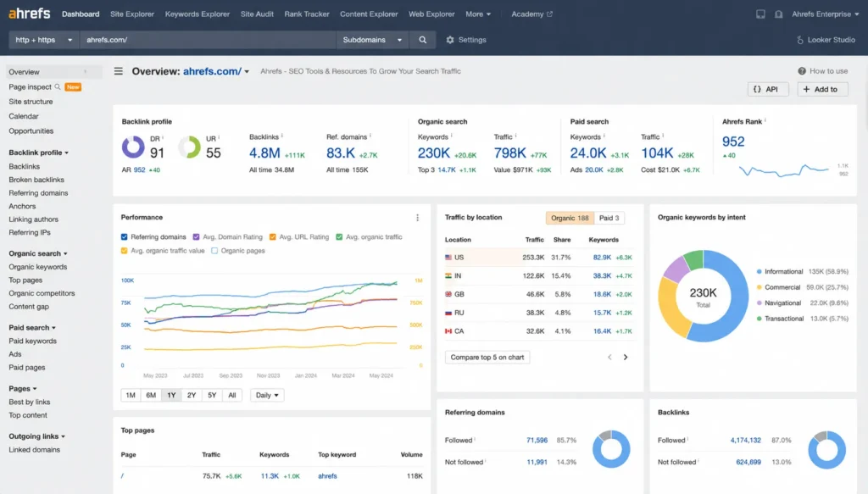Switch to Paid 3 traffic toggle
This screenshot has height=494, width=868.
609,218
